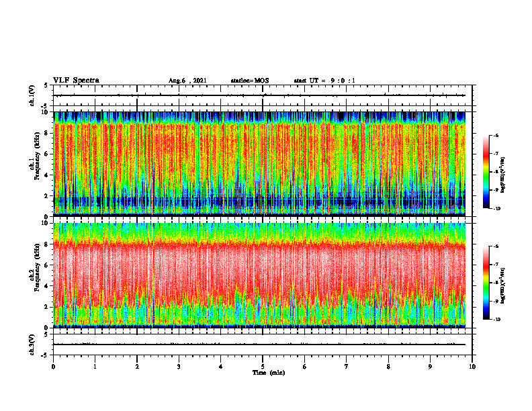The width and height of the screenshot is (532, 411).
Task: Click inside the ch.2 spectrogram panel
Action: pyautogui.click(x=259, y=275)
